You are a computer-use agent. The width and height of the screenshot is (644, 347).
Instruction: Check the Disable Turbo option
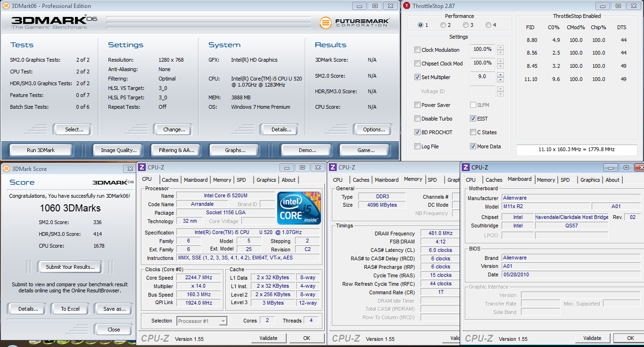pos(417,119)
